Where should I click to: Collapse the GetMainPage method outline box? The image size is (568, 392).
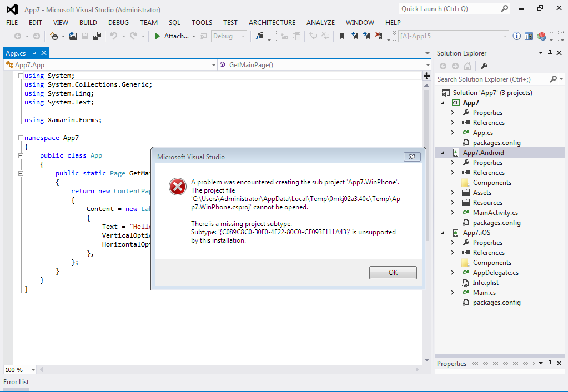(21, 174)
